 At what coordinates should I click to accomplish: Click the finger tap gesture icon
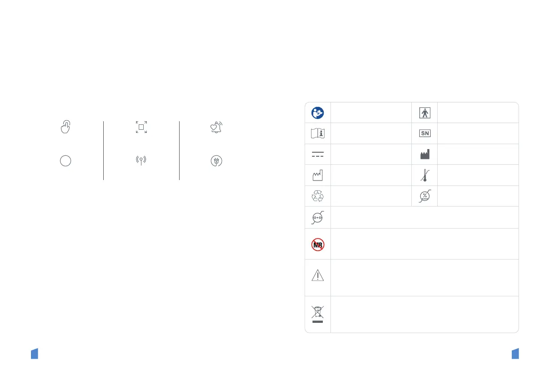pyautogui.click(x=66, y=127)
